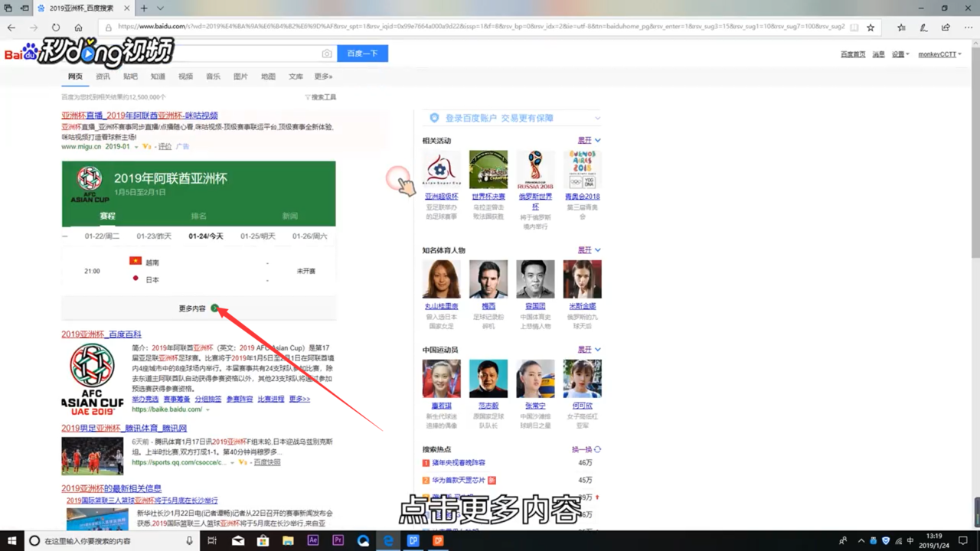The image size is (980, 551).
Task: Open the favorites hub icon
Action: coord(902,27)
